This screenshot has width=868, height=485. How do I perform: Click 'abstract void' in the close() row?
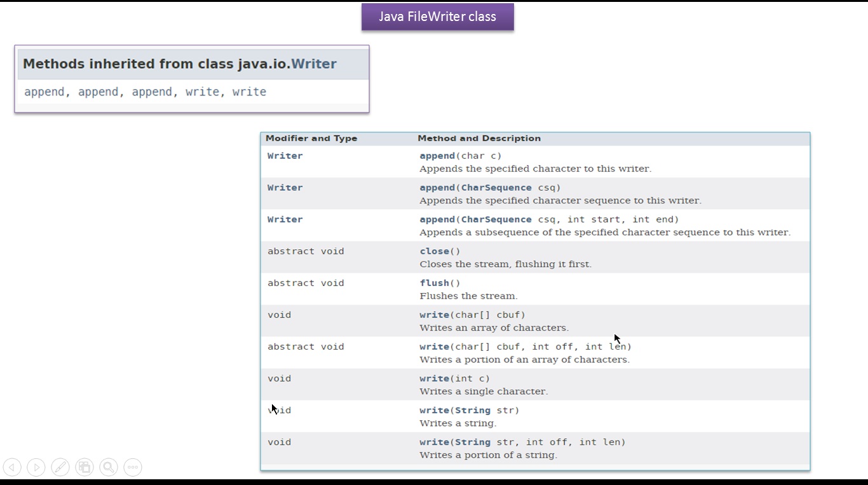click(x=306, y=251)
